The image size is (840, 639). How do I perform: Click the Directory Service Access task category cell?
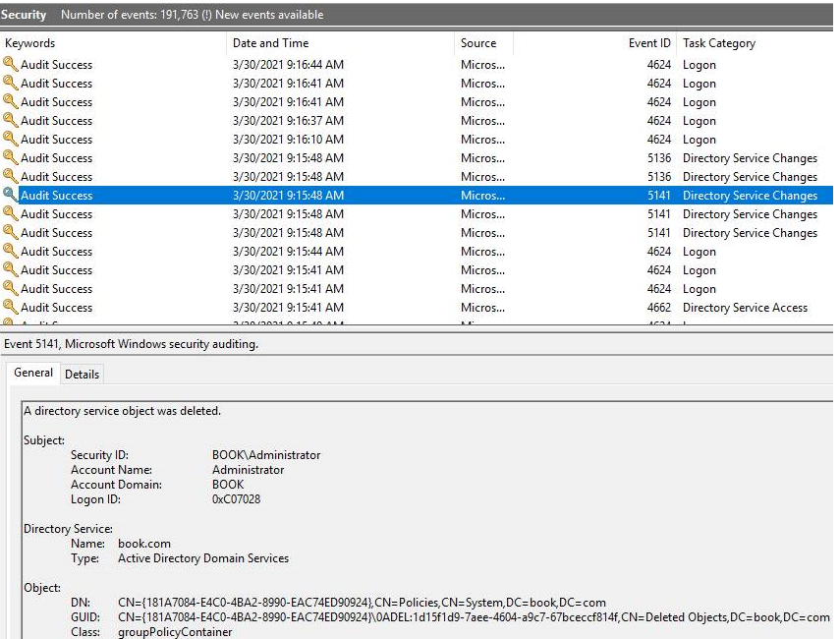click(x=745, y=308)
